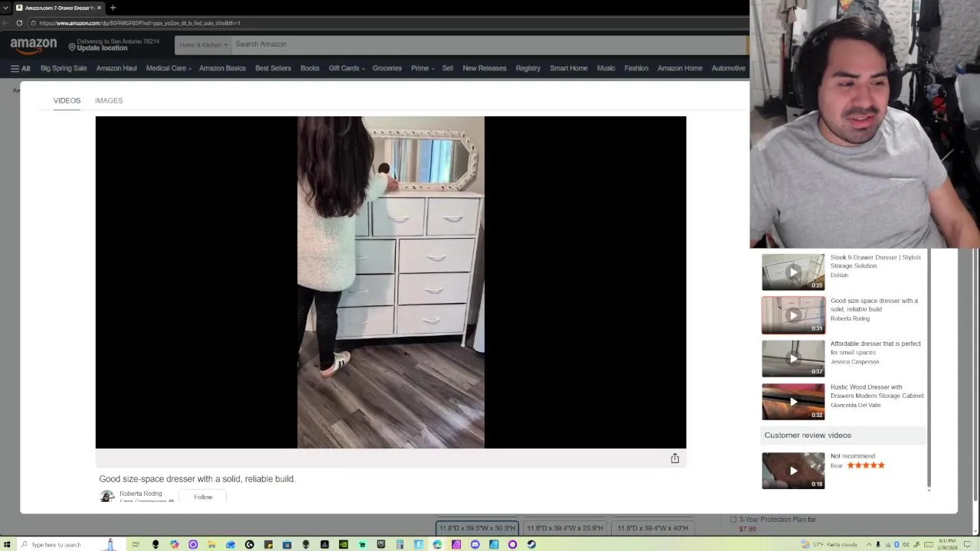Open Big Spring Sale in nav bar
Screen dimensions: 980x551
(x=64, y=68)
